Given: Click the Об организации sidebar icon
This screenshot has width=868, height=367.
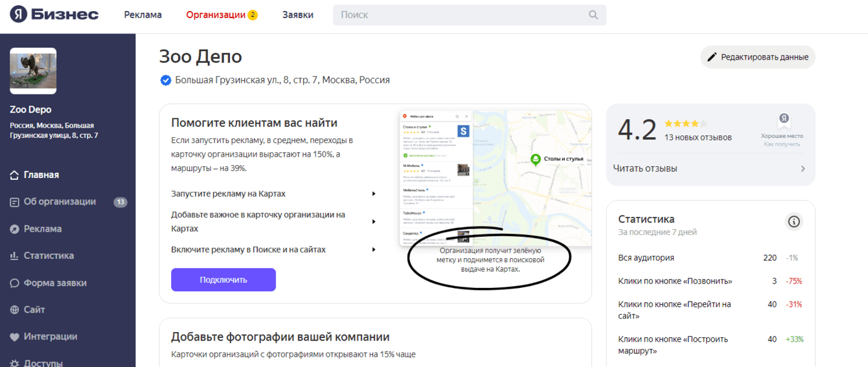Looking at the screenshot, I should point(14,202).
